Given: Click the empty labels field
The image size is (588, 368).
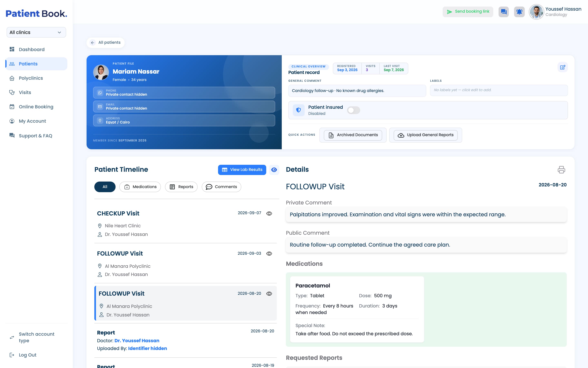Looking at the screenshot, I should tap(499, 90).
